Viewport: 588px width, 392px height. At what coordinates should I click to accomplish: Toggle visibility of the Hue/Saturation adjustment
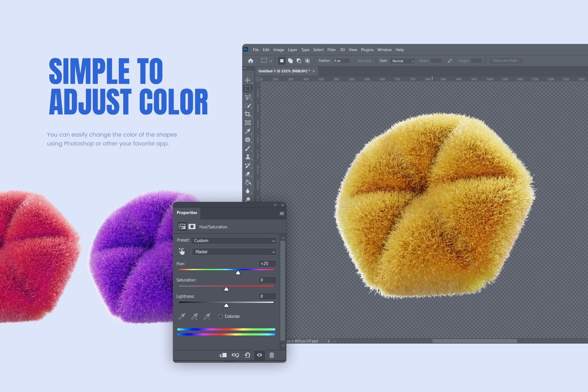click(x=259, y=355)
